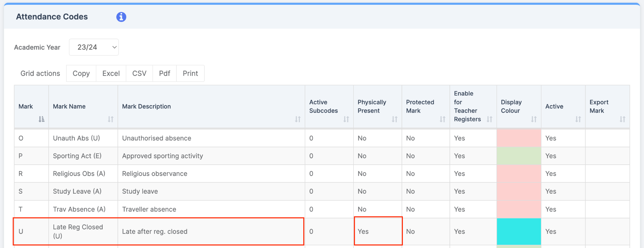Click the Display Colour sort arrows

click(x=534, y=119)
